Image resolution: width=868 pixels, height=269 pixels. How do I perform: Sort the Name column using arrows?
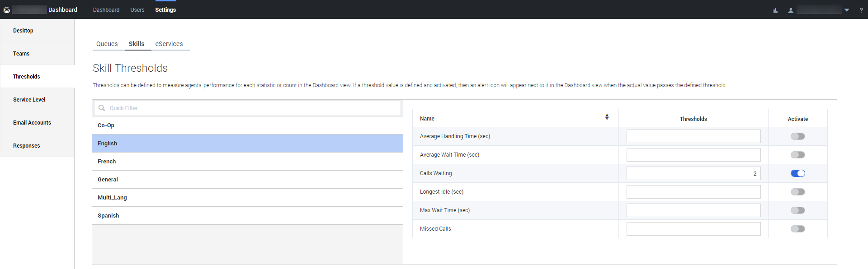click(x=607, y=117)
